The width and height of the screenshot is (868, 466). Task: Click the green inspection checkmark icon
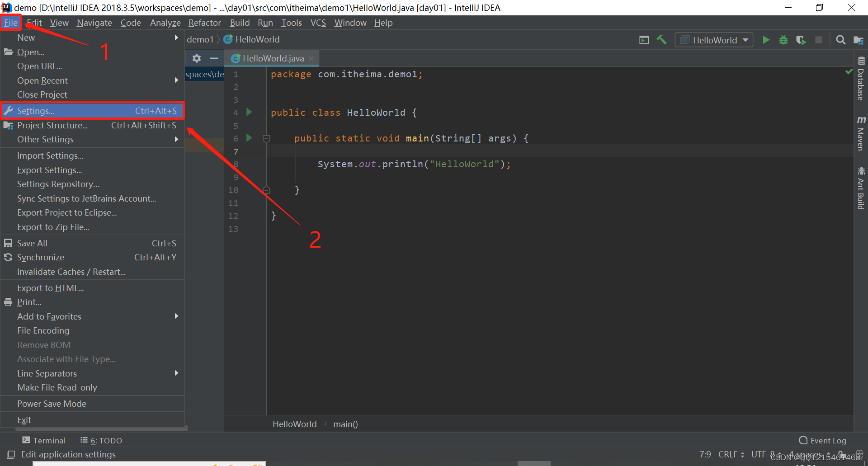[x=849, y=71]
